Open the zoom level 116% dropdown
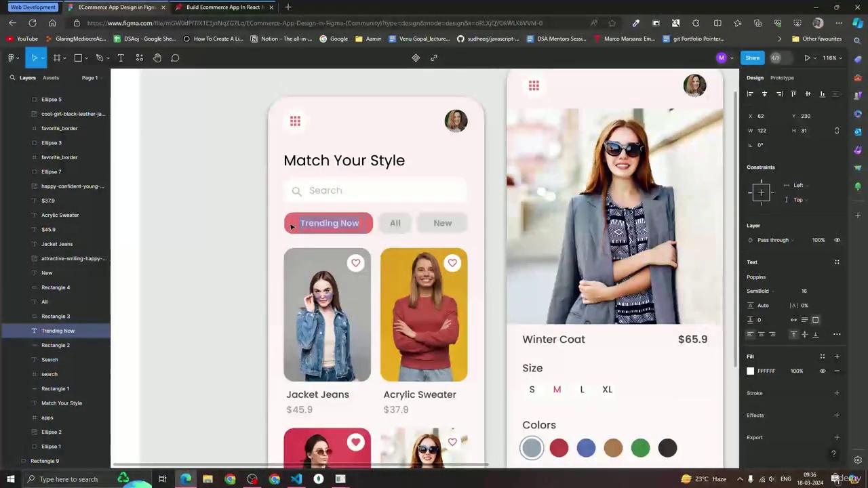Viewport: 868px width, 488px height. coord(833,58)
